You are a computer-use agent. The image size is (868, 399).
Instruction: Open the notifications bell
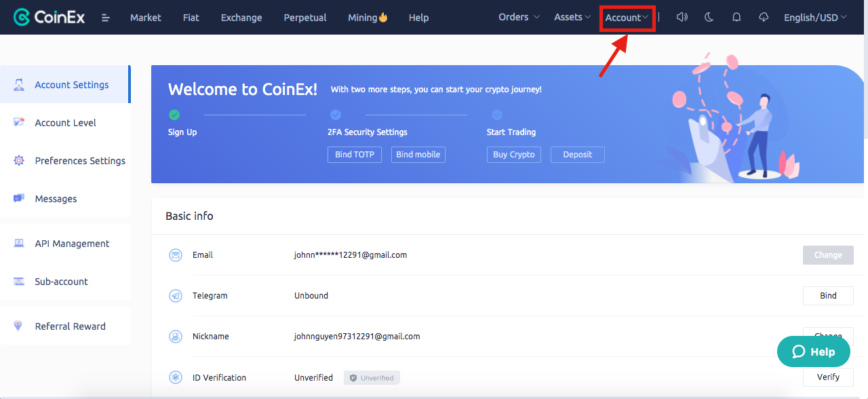coord(736,17)
